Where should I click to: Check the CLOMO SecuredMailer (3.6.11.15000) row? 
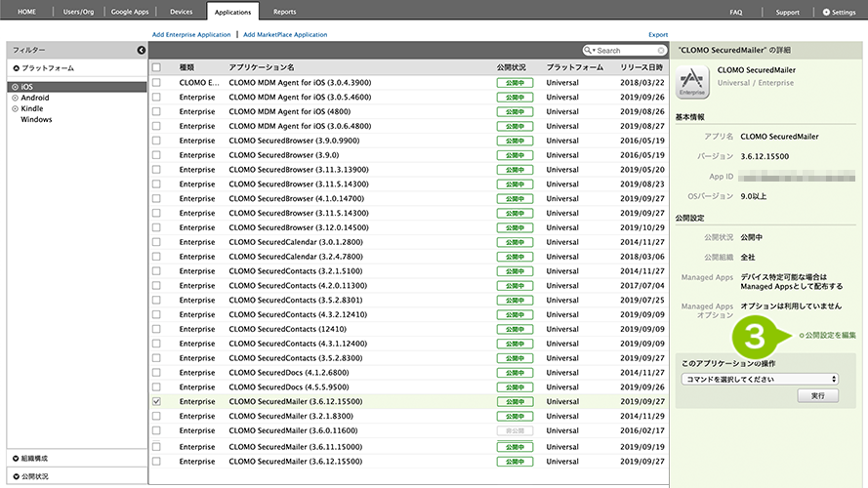(156, 447)
